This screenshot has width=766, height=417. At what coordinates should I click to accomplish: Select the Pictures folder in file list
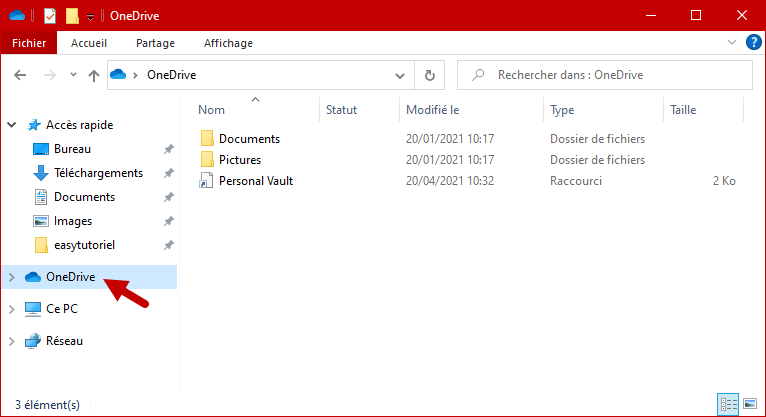point(240,160)
